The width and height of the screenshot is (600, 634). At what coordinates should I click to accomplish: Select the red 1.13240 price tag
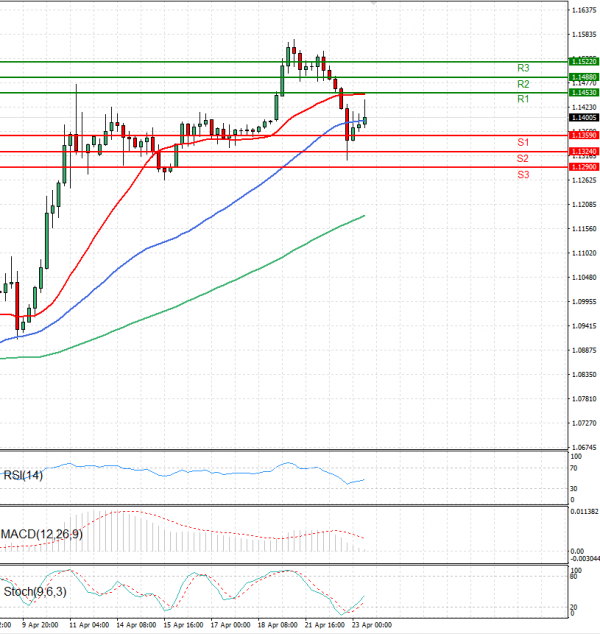point(584,152)
